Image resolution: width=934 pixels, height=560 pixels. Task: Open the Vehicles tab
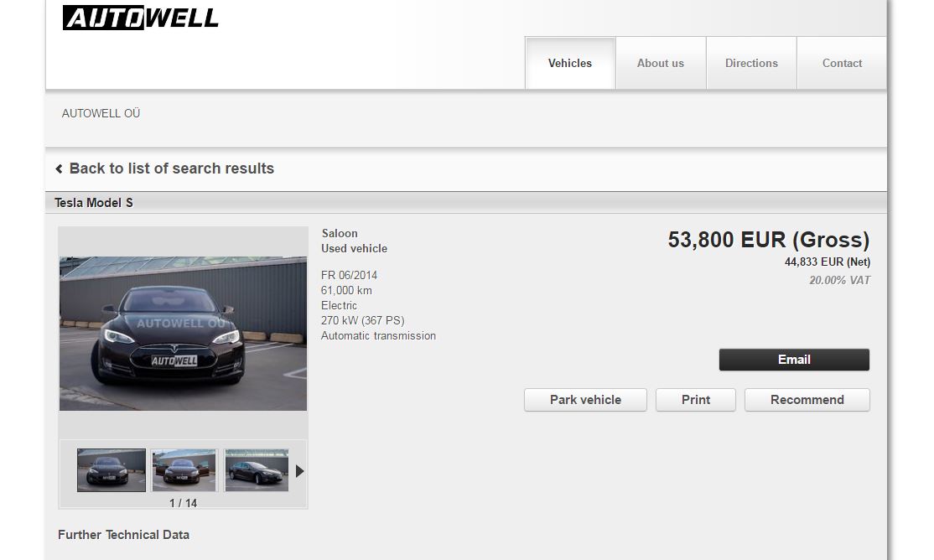tap(570, 64)
